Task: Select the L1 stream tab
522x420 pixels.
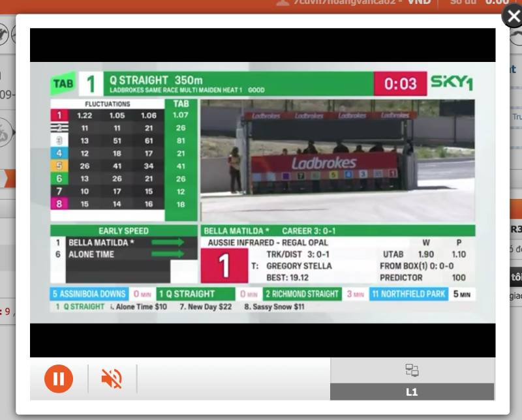Action: 412,392
